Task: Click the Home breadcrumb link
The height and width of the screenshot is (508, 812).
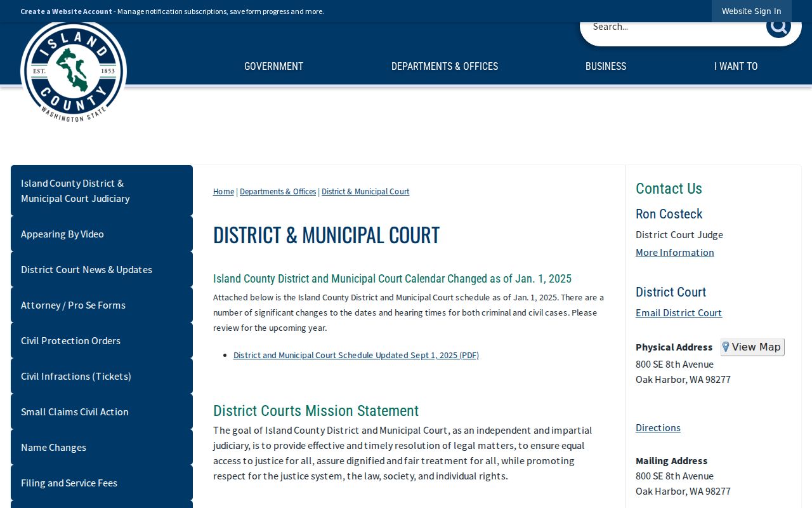Action: [x=223, y=191]
